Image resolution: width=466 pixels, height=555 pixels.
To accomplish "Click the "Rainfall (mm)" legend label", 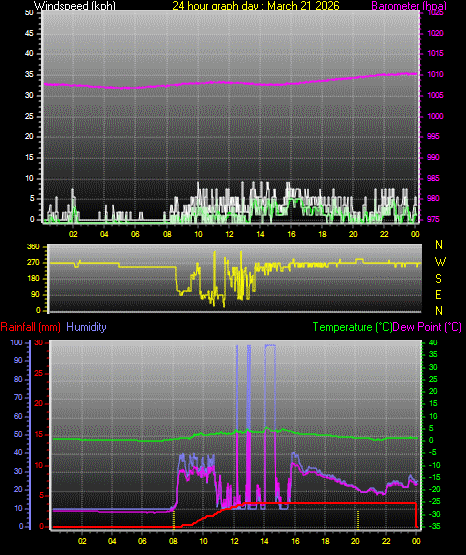I will (x=30, y=327).
